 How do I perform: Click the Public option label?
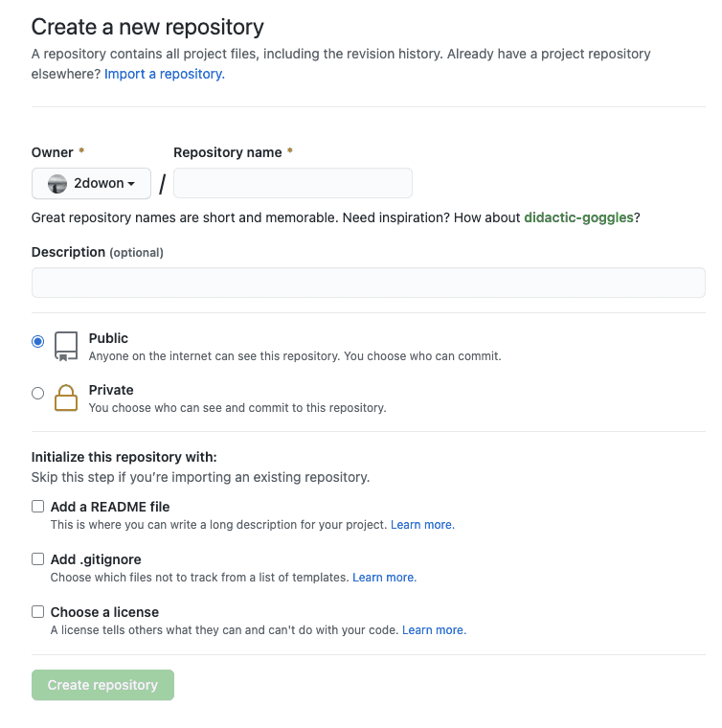[108, 338]
